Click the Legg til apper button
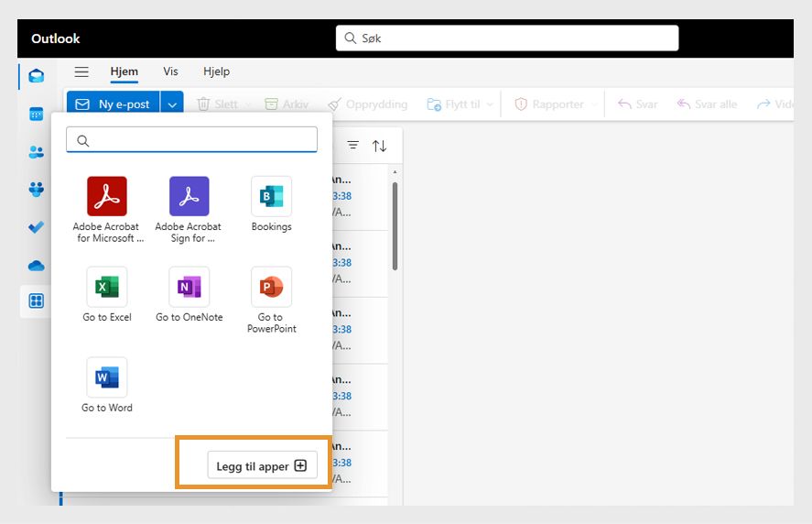 point(262,465)
